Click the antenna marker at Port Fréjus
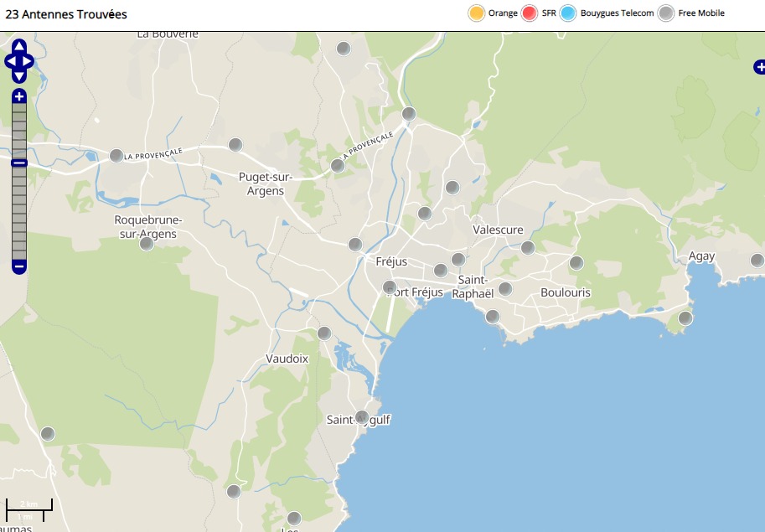The width and height of the screenshot is (765, 532). [x=390, y=287]
